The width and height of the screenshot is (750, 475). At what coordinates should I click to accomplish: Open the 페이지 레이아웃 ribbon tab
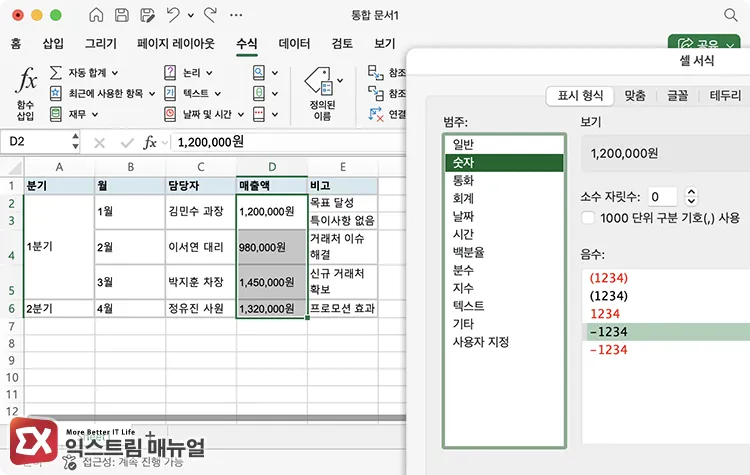[176, 44]
